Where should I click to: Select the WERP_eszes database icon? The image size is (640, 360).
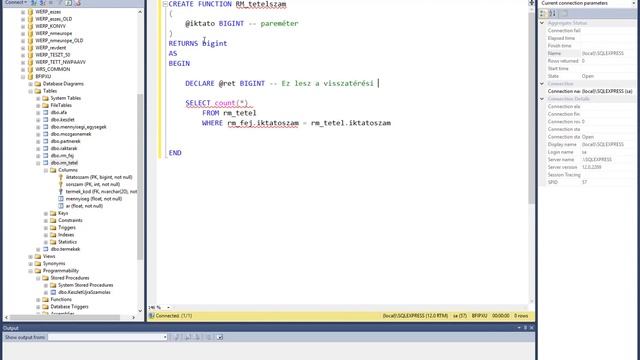pos(30,12)
